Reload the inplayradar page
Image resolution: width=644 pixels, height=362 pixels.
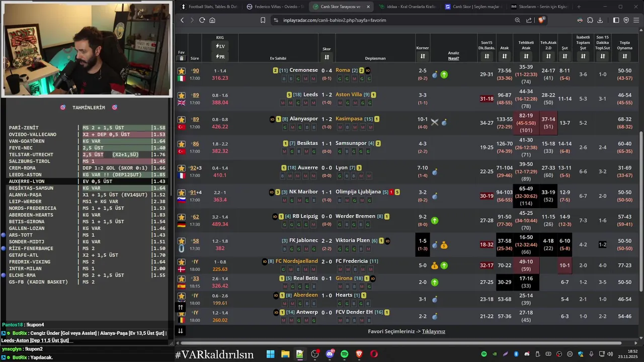coord(202,20)
